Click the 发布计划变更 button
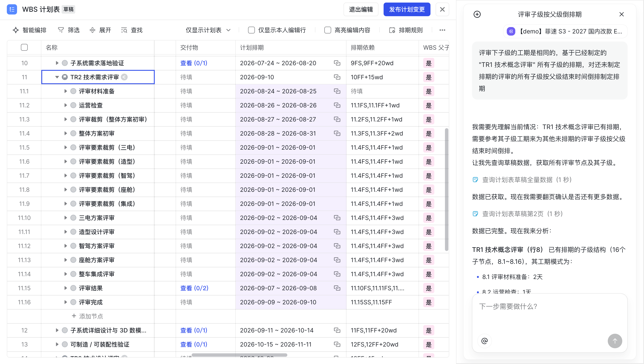Viewport: 644px width, 364px height. (x=407, y=10)
